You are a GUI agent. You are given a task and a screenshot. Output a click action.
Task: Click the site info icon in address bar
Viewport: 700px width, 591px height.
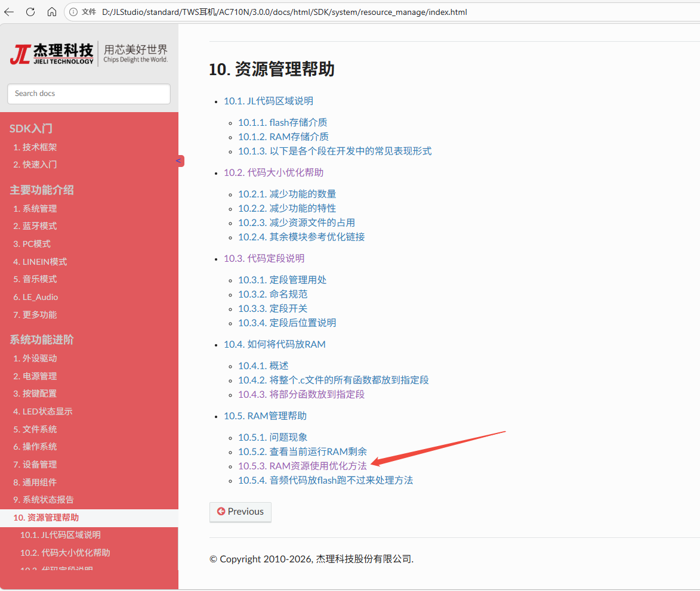pyautogui.click(x=73, y=12)
